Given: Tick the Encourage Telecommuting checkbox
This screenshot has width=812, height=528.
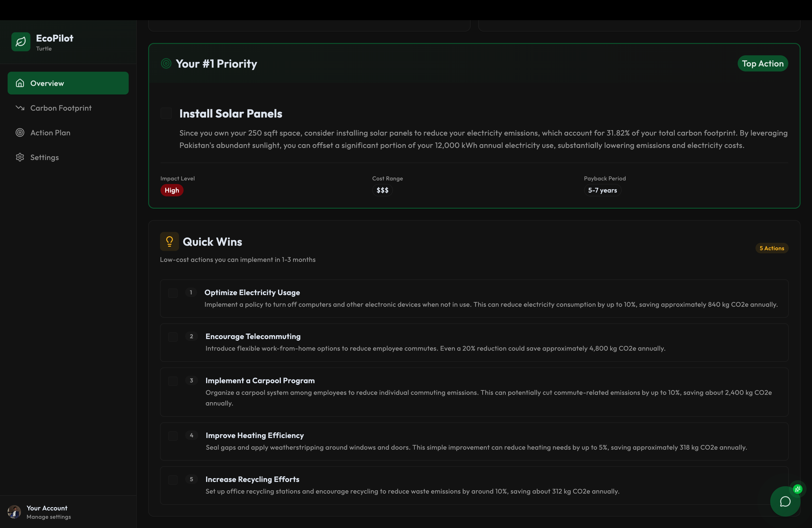Looking at the screenshot, I should (x=173, y=337).
